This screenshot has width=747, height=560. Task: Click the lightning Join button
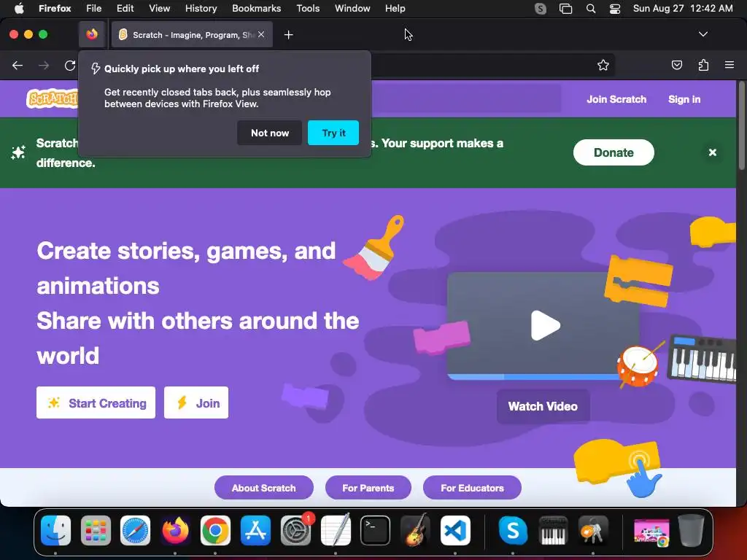(196, 402)
